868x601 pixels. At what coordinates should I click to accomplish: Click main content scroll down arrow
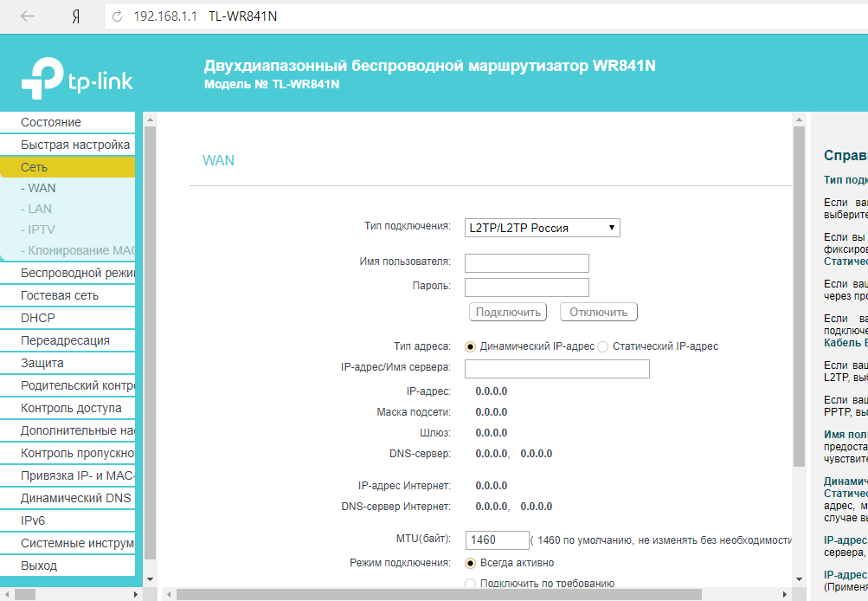click(799, 579)
